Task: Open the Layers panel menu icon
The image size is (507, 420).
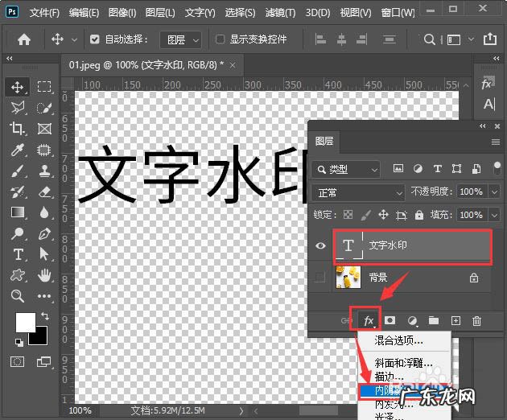Action: pyautogui.click(x=496, y=142)
